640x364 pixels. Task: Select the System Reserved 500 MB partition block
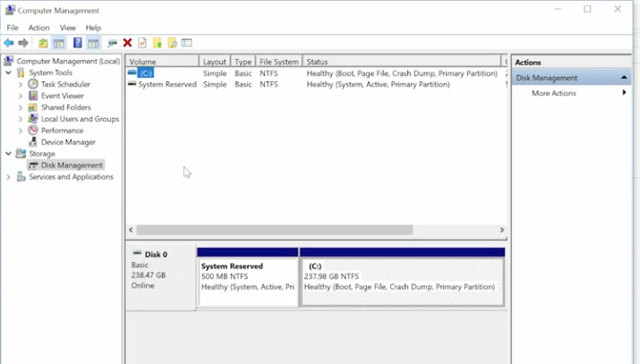point(248,277)
